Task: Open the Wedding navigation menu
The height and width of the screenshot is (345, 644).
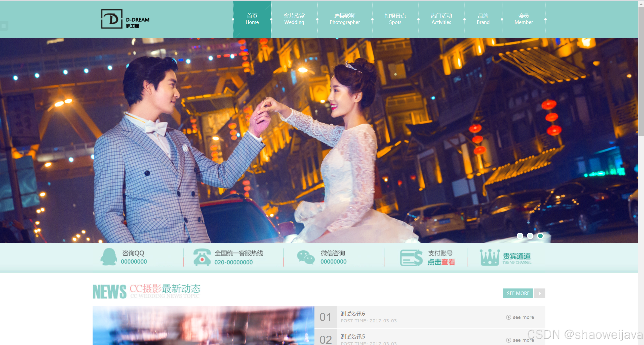Action: [294, 19]
